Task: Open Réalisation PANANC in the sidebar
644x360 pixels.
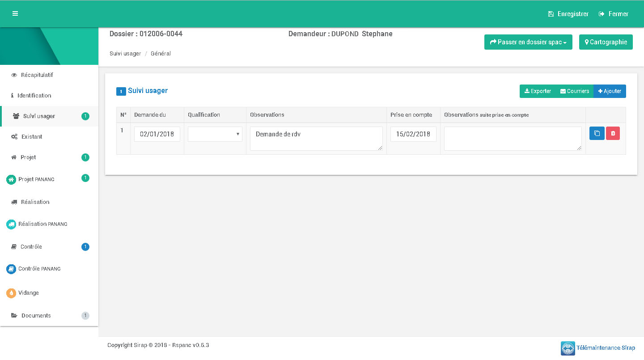Action: tap(49, 224)
